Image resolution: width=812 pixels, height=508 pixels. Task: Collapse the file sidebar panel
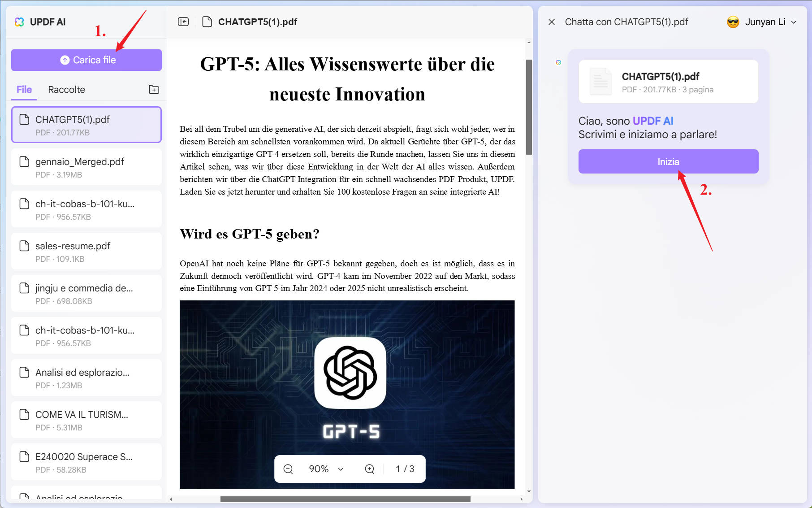click(183, 22)
